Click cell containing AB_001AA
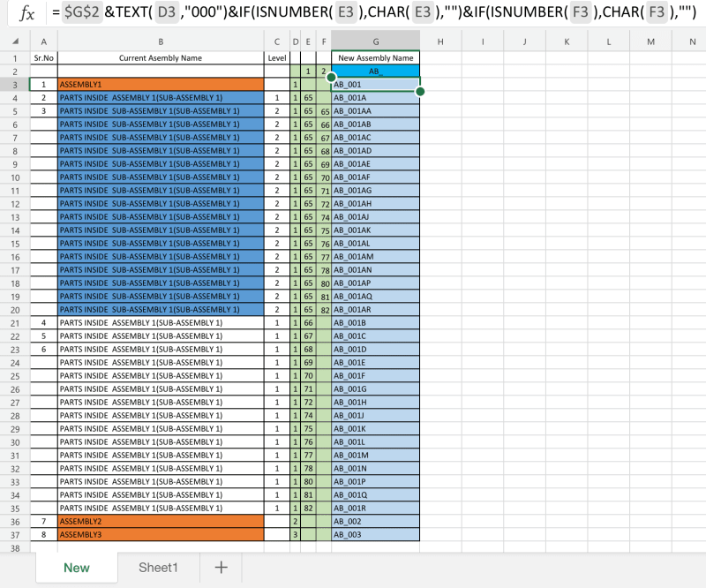This screenshot has height=588, width=706. 376,111
